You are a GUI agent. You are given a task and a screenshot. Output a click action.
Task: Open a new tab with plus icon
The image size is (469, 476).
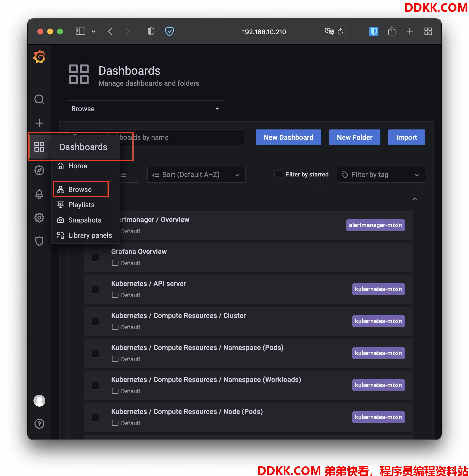point(410,31)
